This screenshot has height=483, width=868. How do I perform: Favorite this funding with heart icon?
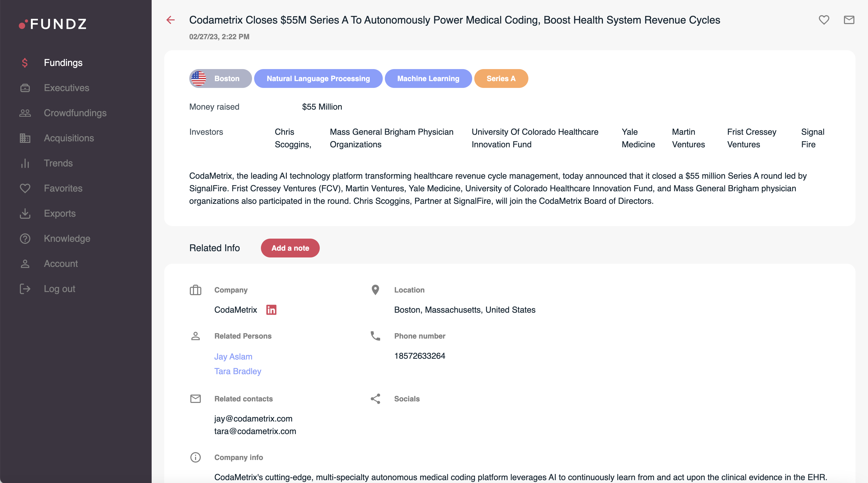pos(824,20)
